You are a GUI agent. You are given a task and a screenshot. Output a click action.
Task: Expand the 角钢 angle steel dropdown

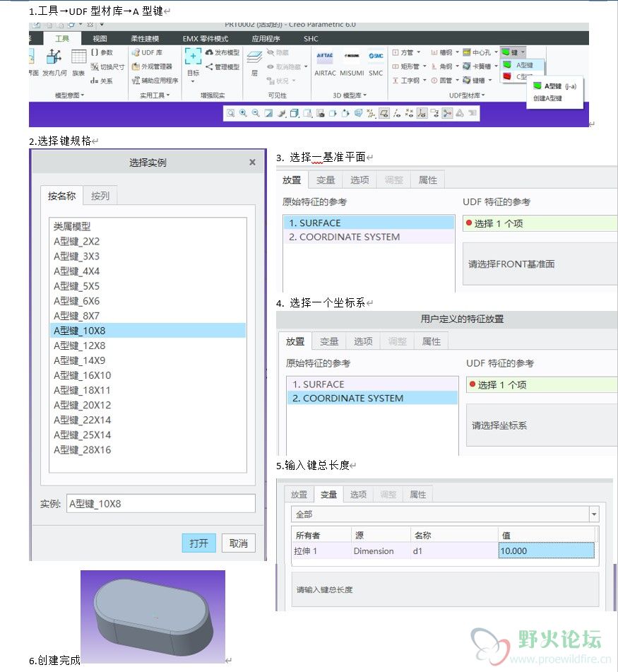click(x=458, y=66)
